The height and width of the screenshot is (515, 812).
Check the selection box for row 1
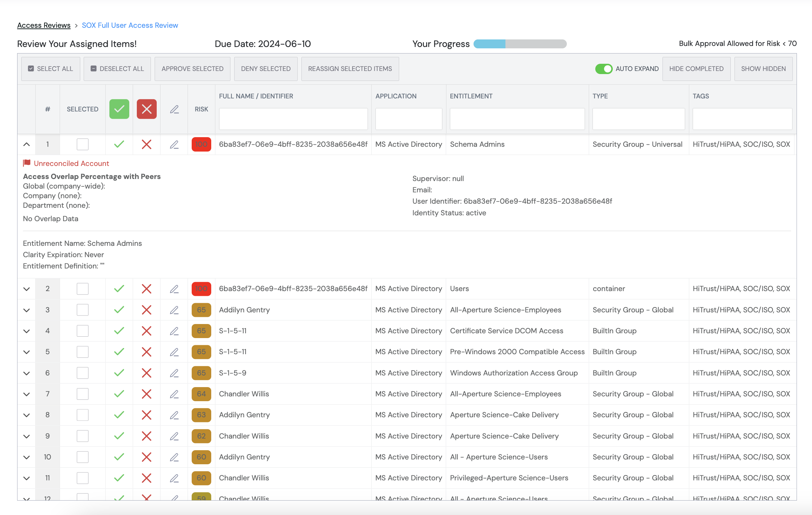83,144
